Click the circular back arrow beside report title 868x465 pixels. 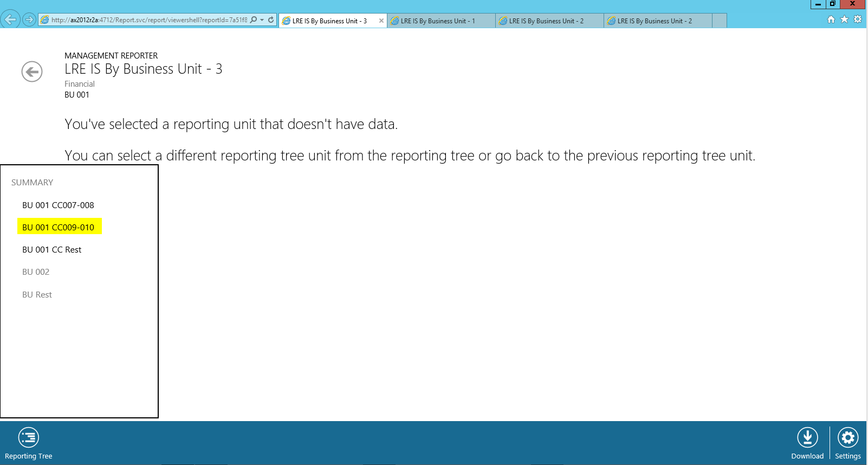pyautogui.click(x=32, y=72)
